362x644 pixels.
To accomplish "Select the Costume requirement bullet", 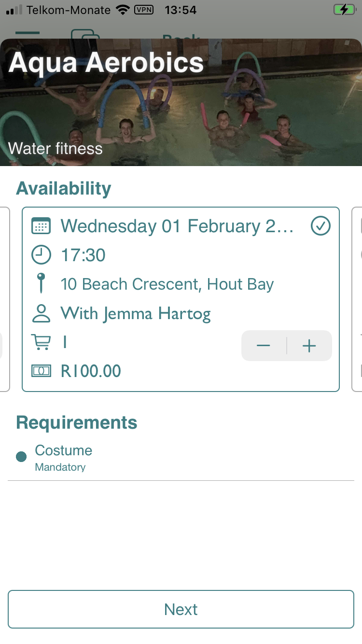I will click(x=21, y=457).
